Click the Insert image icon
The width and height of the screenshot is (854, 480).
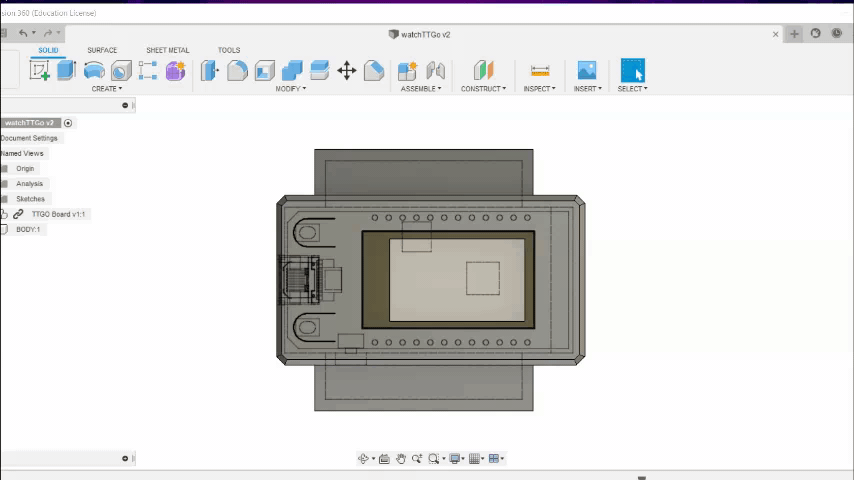click(587, 70)
